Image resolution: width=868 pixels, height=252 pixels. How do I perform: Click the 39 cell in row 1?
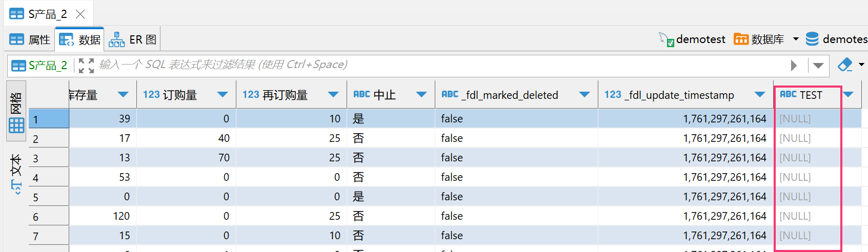pos(103,119)
